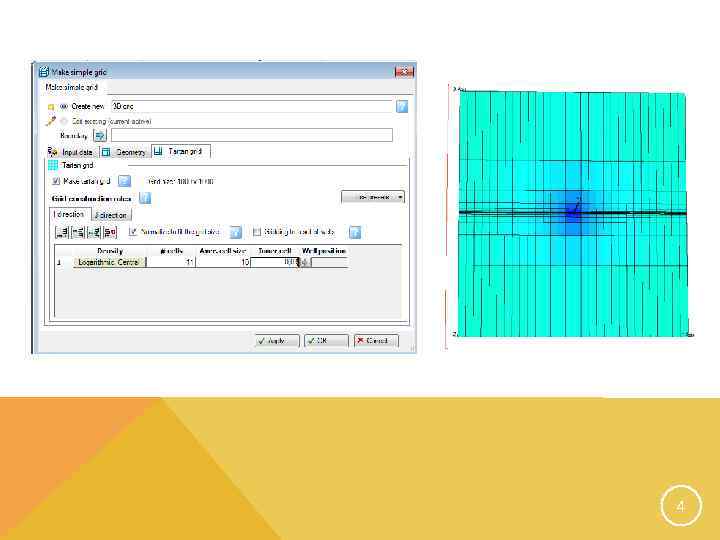Click the help icon beside the Normalize checkbox
The width and height of the screenshot is (720, 540).
click(236, 232)
